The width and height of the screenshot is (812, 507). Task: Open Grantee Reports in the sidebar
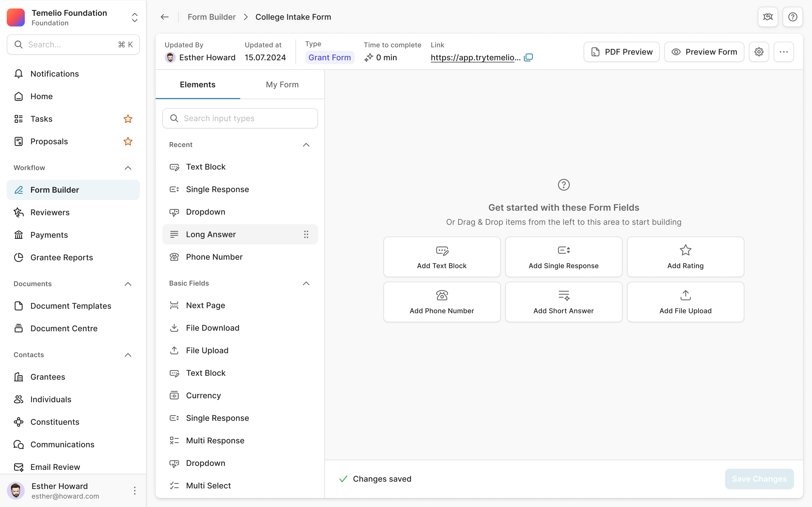(62, 257)
